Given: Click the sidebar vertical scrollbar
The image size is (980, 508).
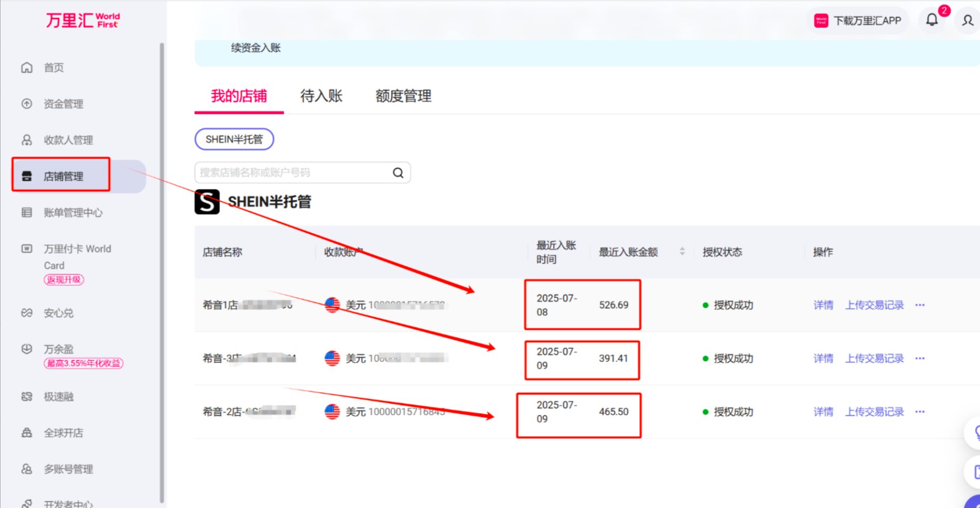Looking at the screenshot, I should tap(162, 259).
